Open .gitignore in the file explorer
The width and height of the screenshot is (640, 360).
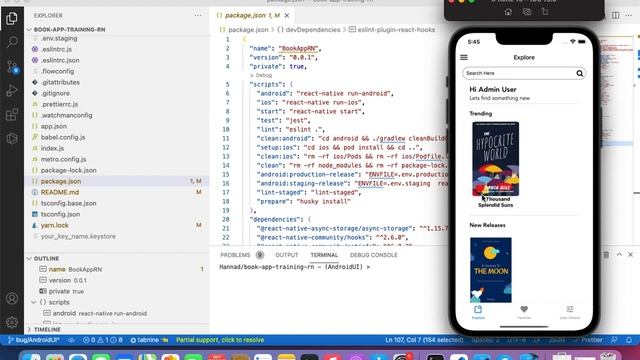coord(55,93)
